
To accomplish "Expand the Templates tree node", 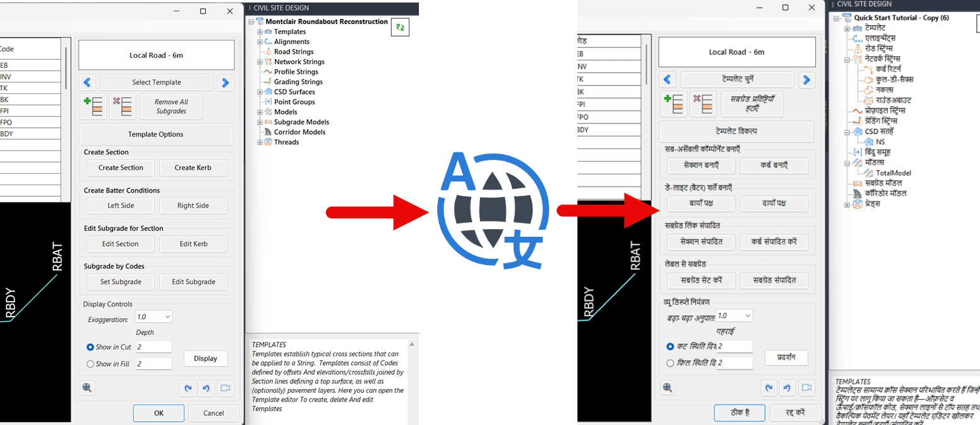I will coord(260,31).
